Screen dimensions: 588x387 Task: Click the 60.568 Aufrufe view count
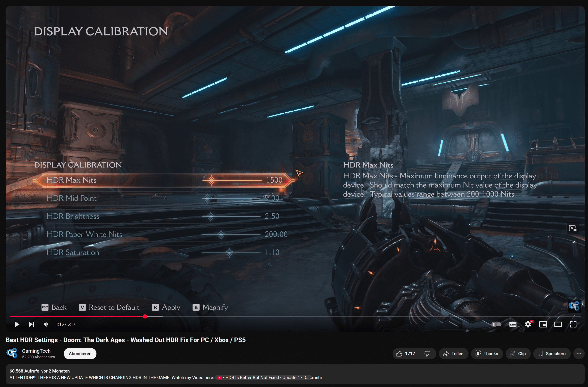pyautogui.click(x=24, y=371)
